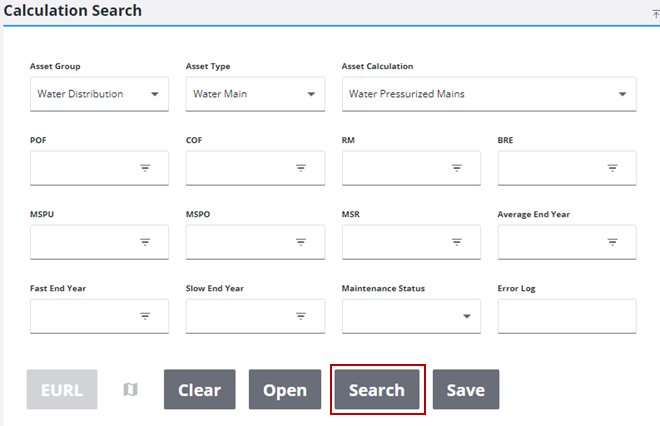Image resolution: width=660 pixels, height=426 pixels.
Task: Click the MSPO field filter icon
Action: [x=301, y=242]
